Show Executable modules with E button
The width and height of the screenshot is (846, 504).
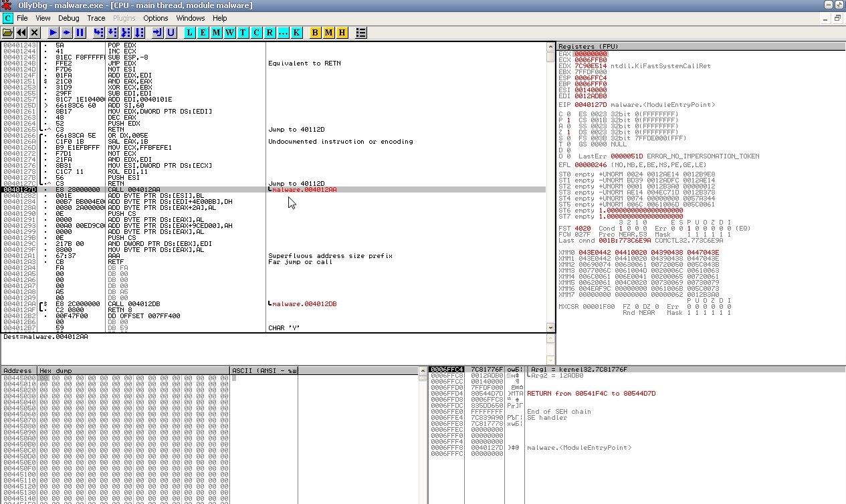click(203, 32)
